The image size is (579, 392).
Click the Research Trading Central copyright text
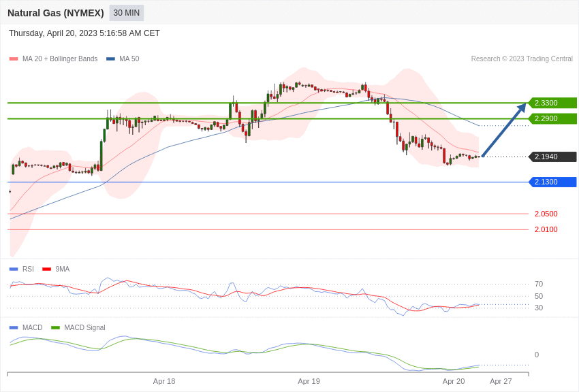[x=522, y=59]
